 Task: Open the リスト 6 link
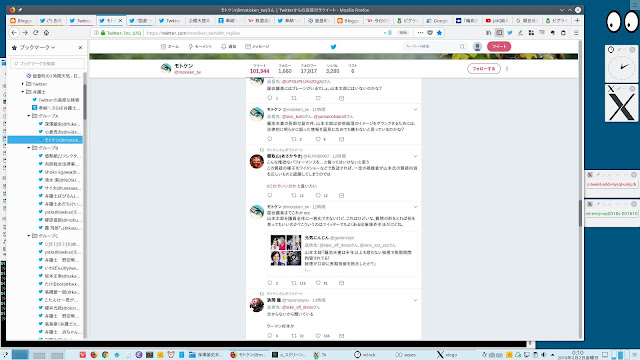tap(353, 69)
